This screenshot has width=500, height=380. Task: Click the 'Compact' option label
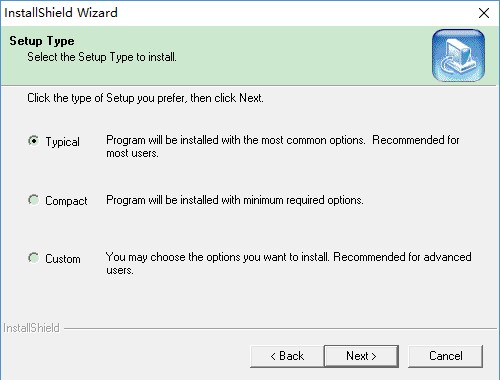tap(66, 201)
